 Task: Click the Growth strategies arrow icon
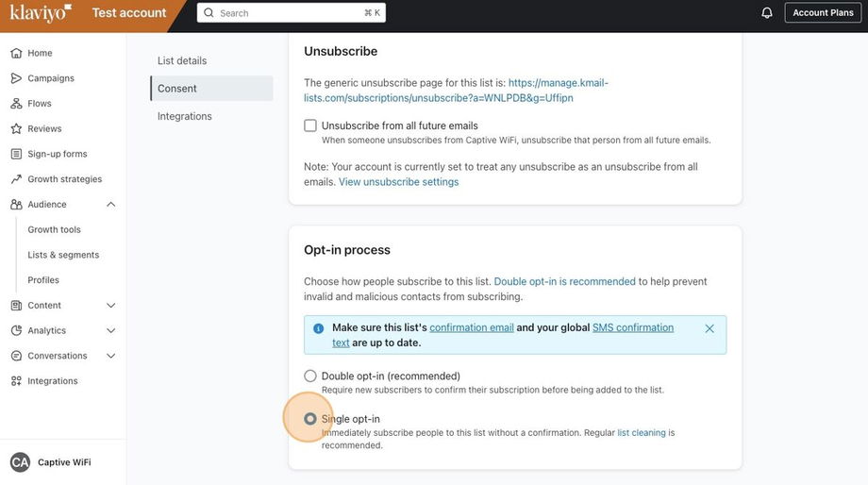16,179
